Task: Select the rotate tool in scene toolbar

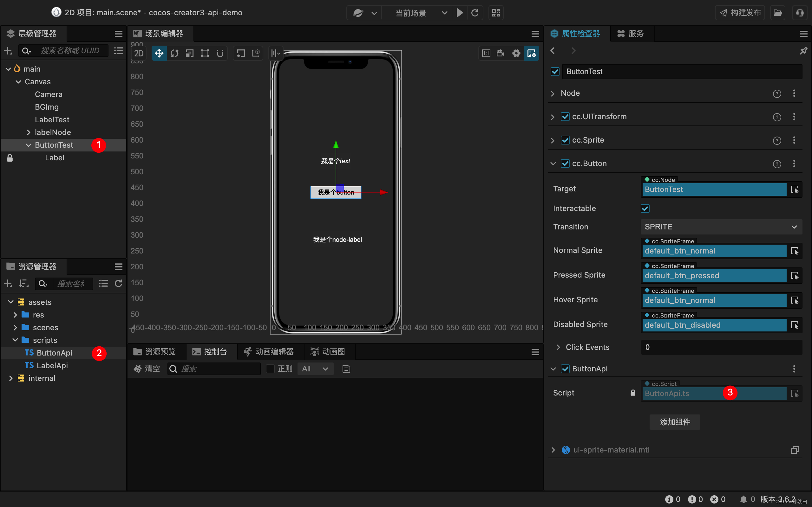Action: (174, 53)
